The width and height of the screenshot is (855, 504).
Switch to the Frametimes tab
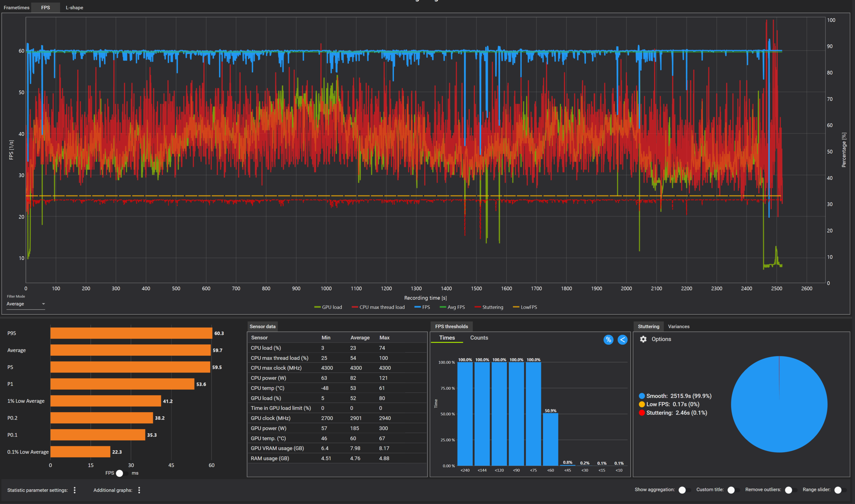tap(16, 7)
